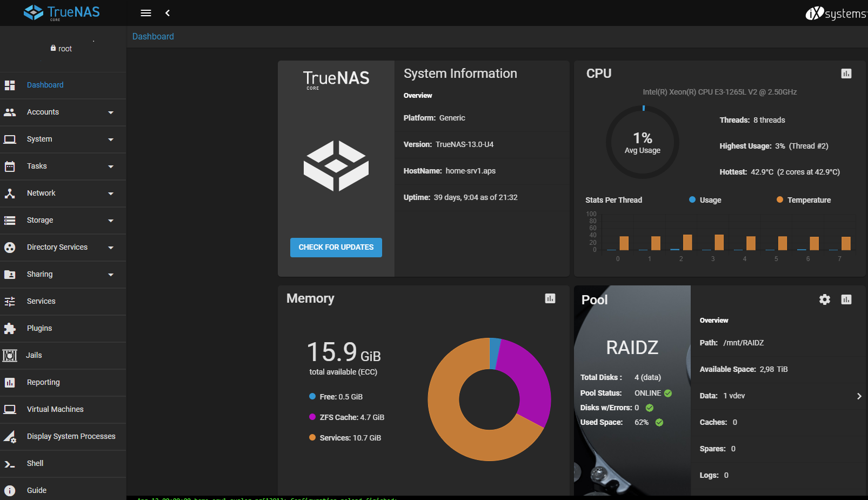Click the TrueNAS Core logo in header

pyautogui.click(x=62, y=12)
